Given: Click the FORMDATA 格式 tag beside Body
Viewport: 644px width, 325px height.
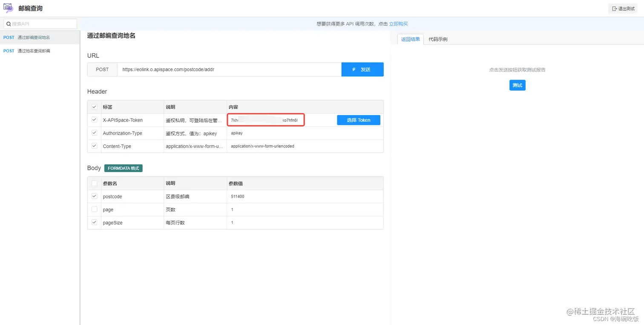Looking at the screenshot, I should (x=123, y=168).
